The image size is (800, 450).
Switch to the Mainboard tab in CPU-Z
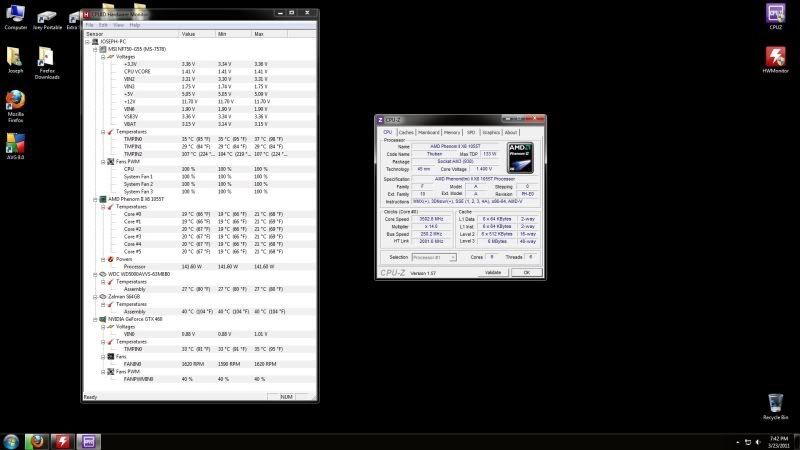[x=429, y=132]
